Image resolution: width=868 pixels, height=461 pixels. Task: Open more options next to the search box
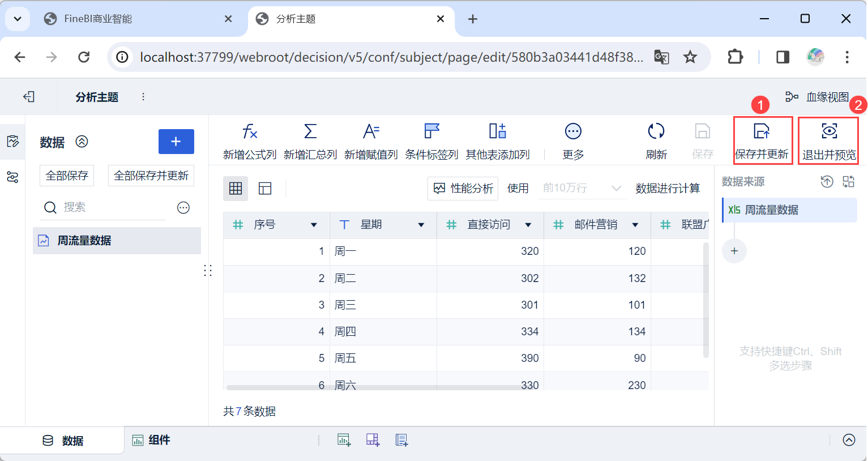click(183, 208)
